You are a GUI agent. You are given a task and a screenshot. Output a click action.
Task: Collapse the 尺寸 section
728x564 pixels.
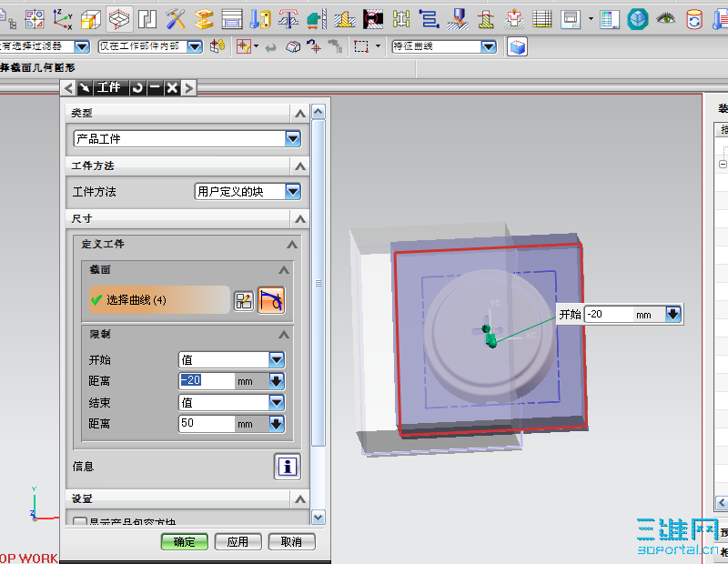(300, 218)
